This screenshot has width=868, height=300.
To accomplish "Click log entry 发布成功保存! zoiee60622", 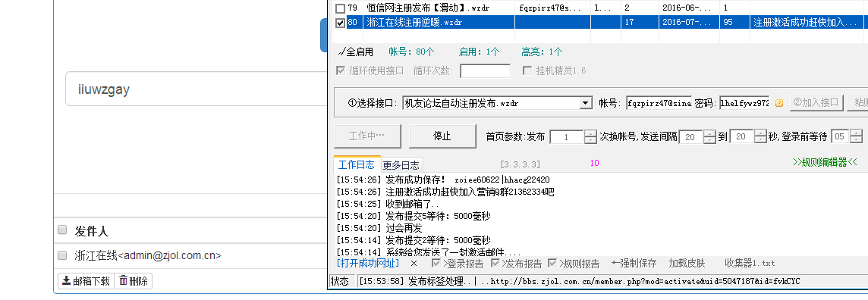I will [x=443, y=180].
